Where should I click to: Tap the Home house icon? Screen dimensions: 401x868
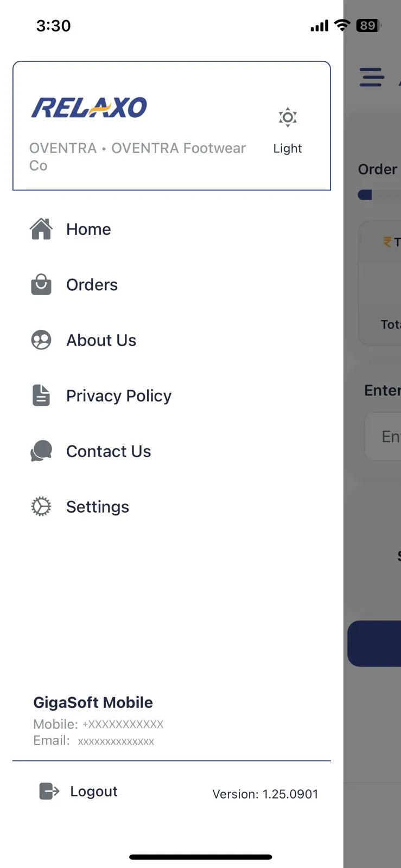(41, 229)
